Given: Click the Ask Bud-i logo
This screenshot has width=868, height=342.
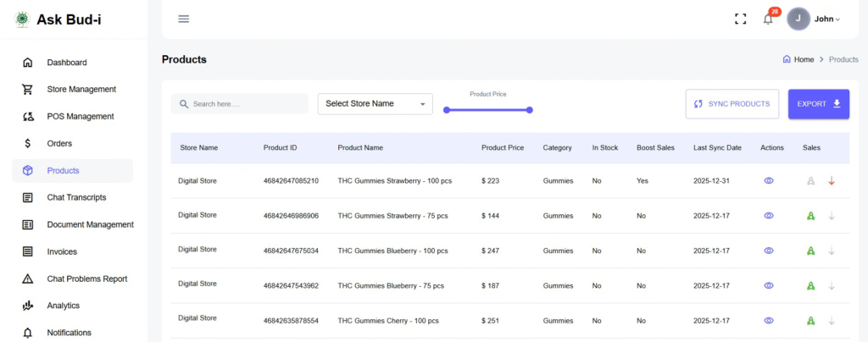Looking at the screenshot, I should (x=22, y=19).
